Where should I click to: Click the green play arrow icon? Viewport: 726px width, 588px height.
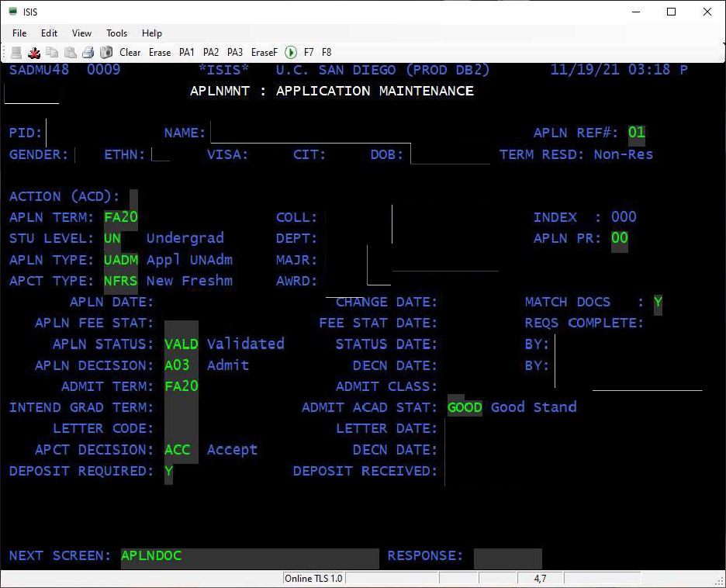pos(291,52)
